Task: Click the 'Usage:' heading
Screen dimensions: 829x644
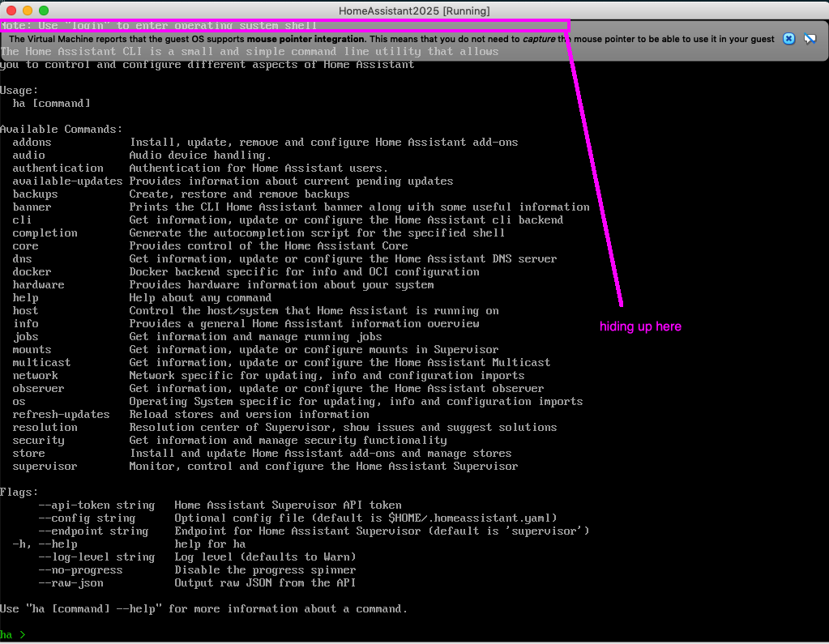Action: [x=19, y=91]
